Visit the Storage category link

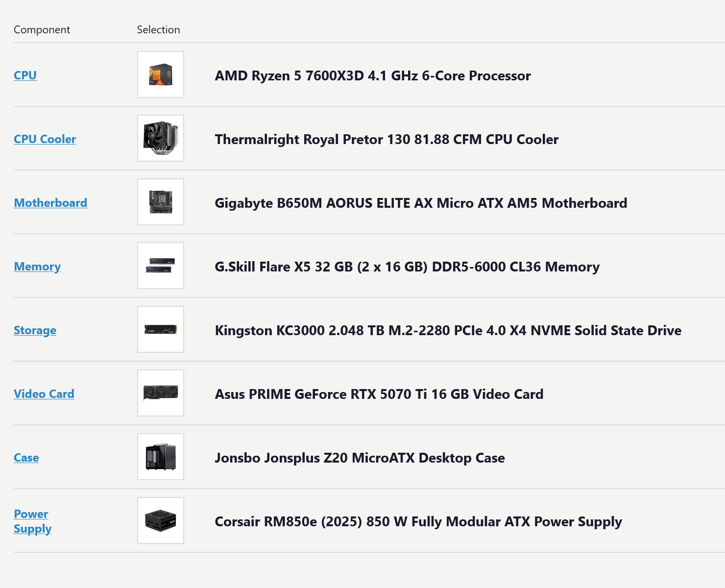[x=35, y=330]
